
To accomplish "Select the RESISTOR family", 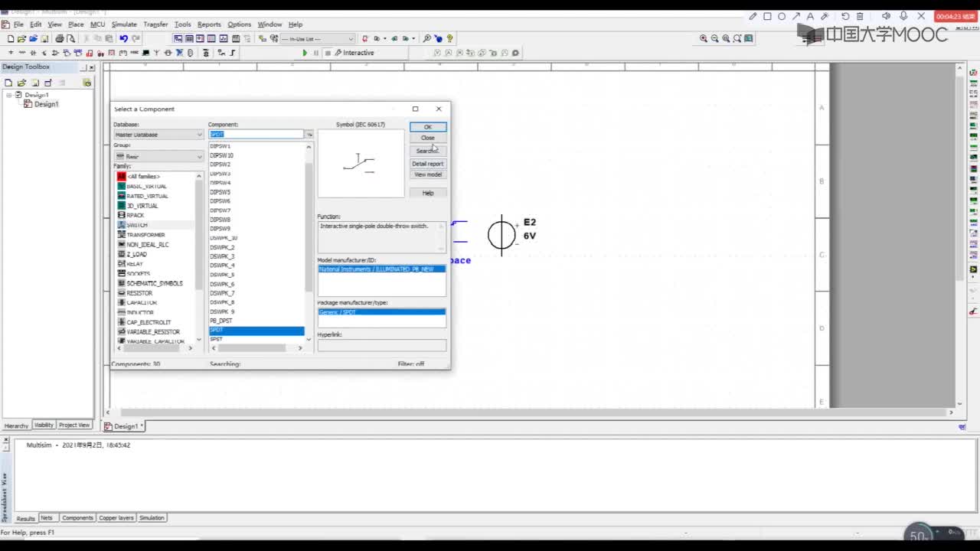I will pyautogui.click(x=139, y=293).
